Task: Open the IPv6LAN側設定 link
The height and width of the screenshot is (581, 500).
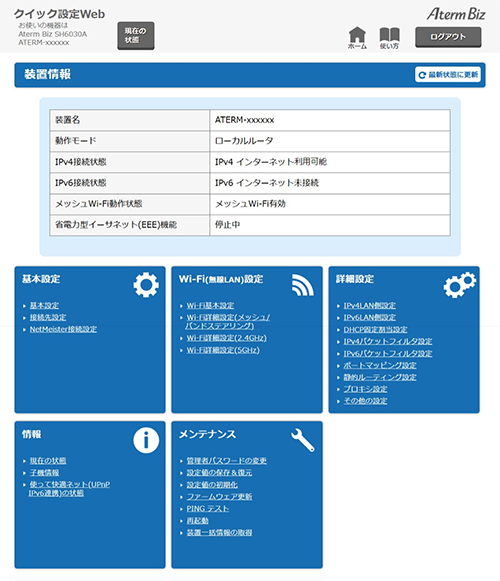Action: coord(370,317)
